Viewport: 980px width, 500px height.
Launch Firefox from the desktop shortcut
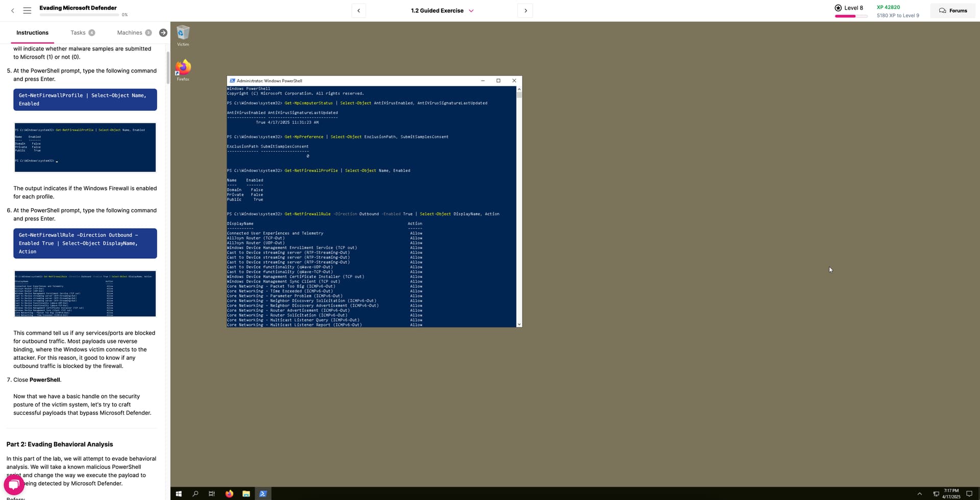pyautogui.click(x=183, y=68)
